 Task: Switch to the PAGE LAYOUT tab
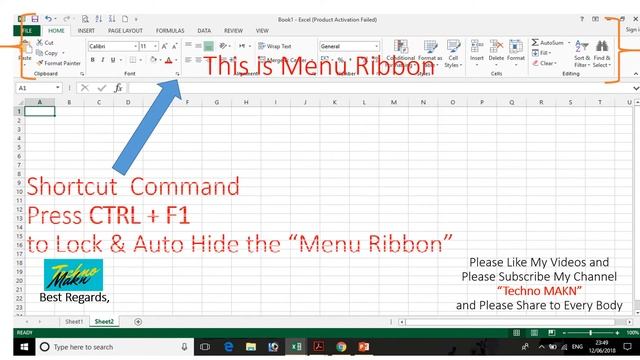(x=125, y=31)
